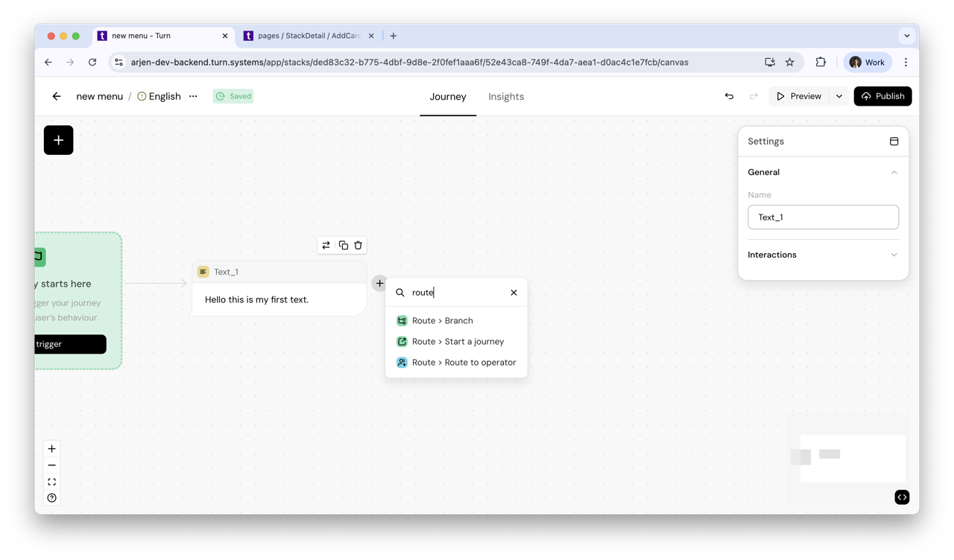Zoom out on the canvas
This screenshot has width=954, height=560.
coord(51,465)
